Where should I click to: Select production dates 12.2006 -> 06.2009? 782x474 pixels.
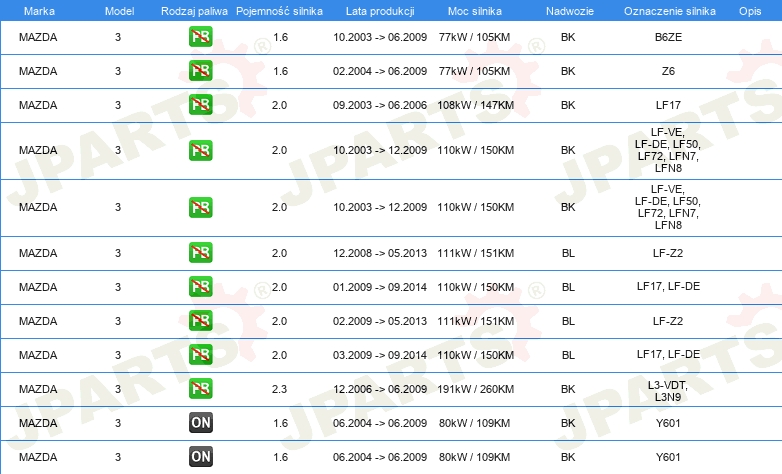coord(380,389)
